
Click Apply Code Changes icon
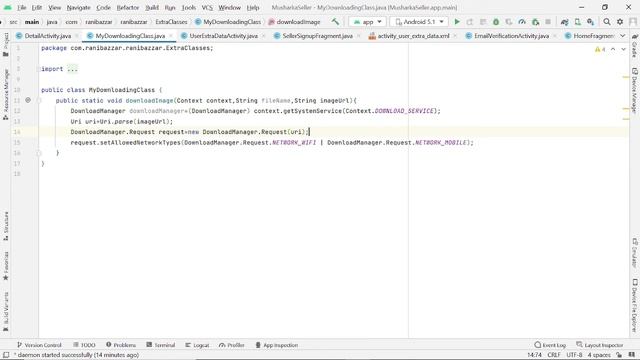[483, 22]
